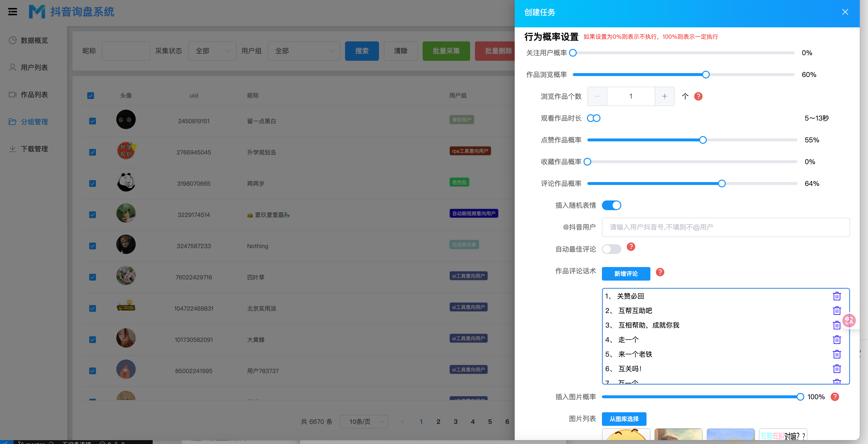Click the 清除 button

coord(400,51)
